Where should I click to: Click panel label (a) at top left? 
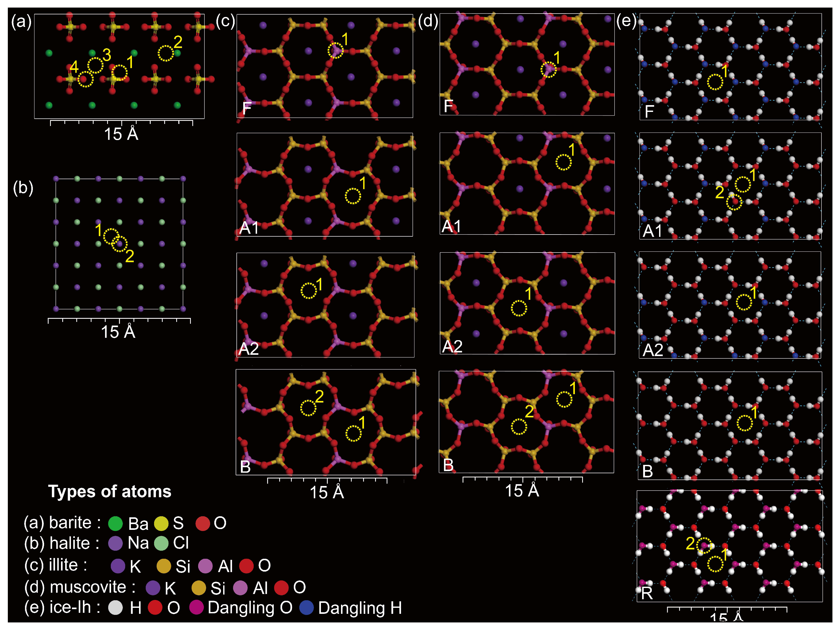[22, 22]
